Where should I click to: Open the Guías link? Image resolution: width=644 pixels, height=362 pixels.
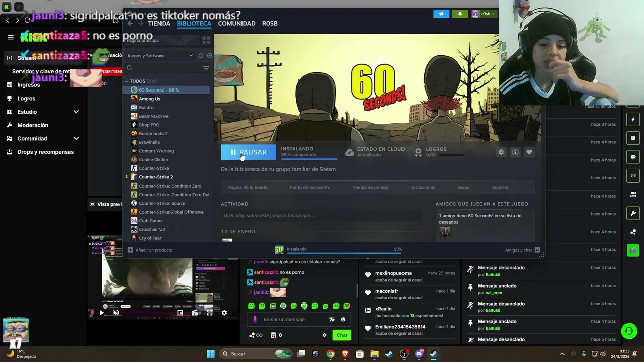tap(463, 187)
